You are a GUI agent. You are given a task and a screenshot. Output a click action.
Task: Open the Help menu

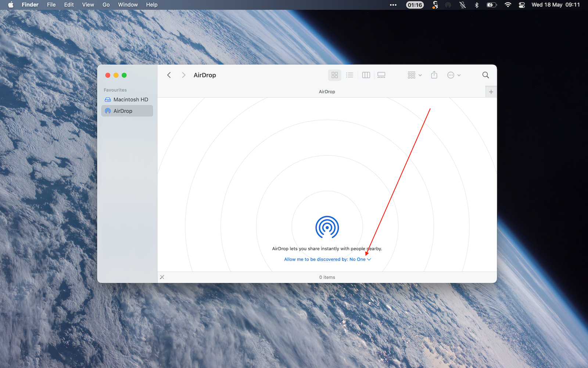pos(152,5)
